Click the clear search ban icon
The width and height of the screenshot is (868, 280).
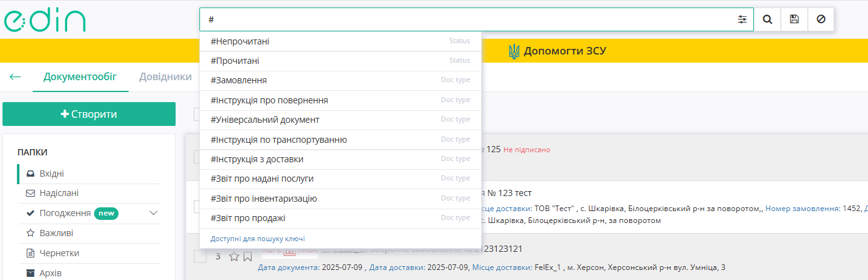pyautogui.click(x=821, y=19)
